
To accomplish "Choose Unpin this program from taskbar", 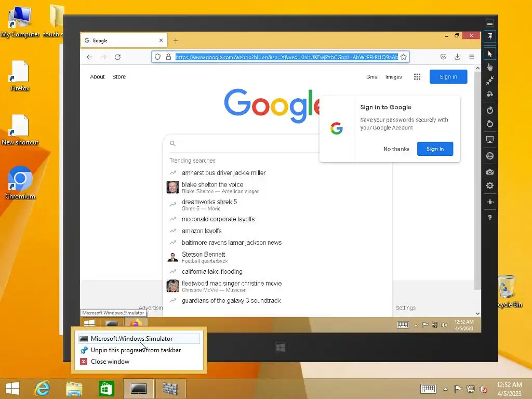I will tap(139, 350).
